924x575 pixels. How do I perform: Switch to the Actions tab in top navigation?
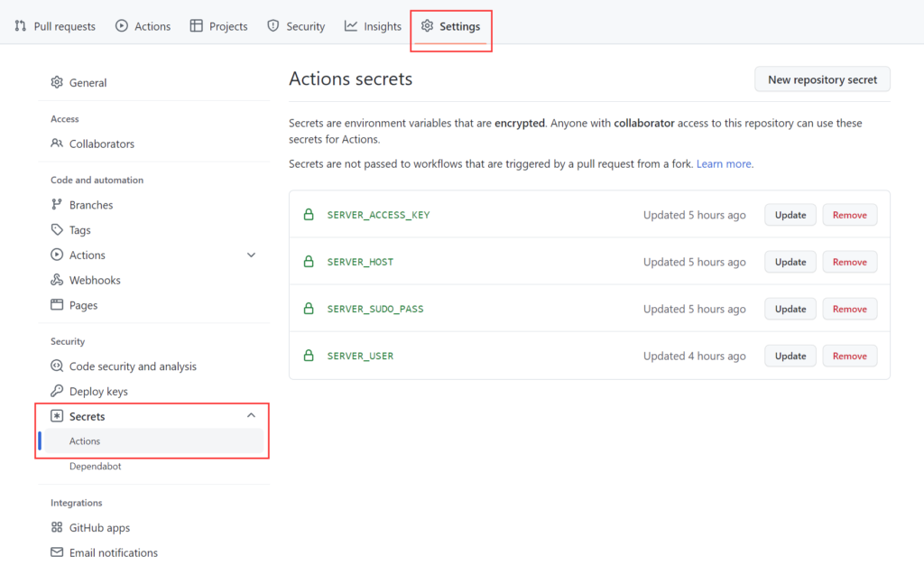click(x=143, y=26)
